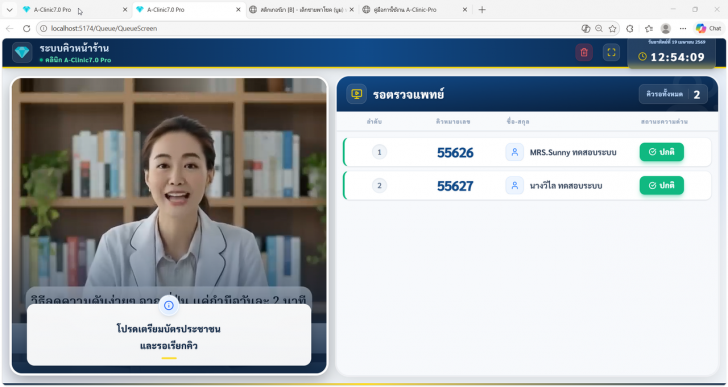The image size is (728, 387).
Task: Open Copilot Chat in the browser toolbar
Action: click(x=708, y=28)
